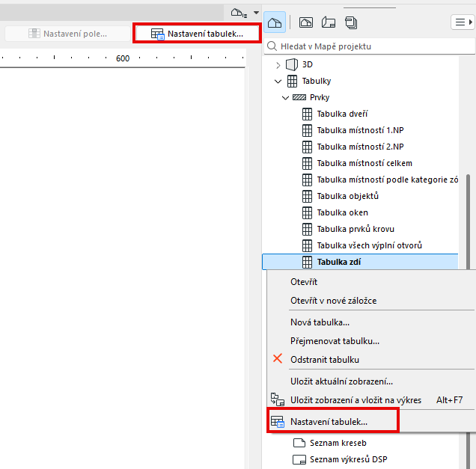Click the Seznam výkresů DSP icon
476x469 pixels.
[299, 459]
